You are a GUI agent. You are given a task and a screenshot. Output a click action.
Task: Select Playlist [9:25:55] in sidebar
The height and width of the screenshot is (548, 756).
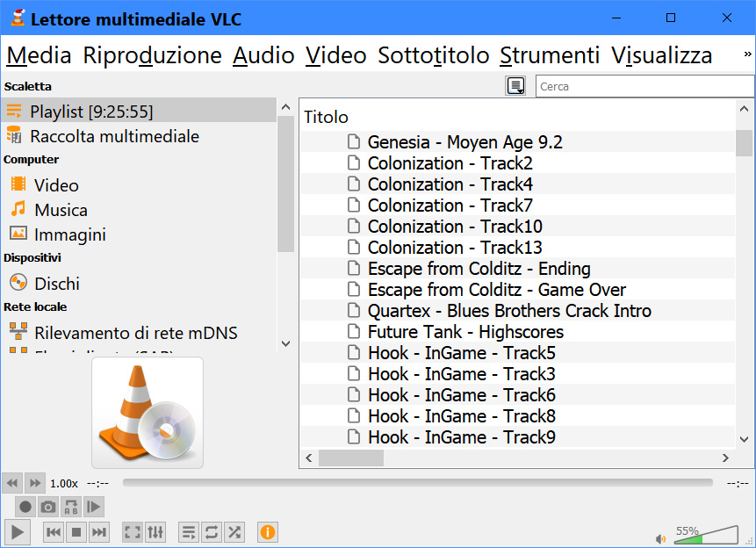[139, 112]
